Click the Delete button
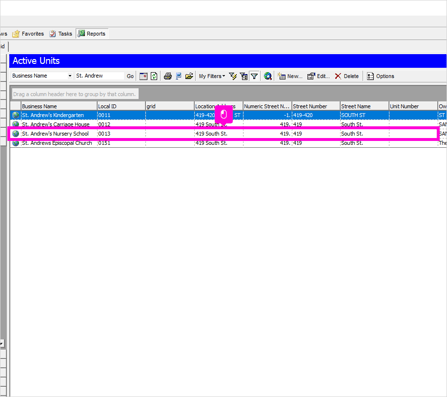The width and height of the screenshot is (447, 397). (x=347, y=76)
